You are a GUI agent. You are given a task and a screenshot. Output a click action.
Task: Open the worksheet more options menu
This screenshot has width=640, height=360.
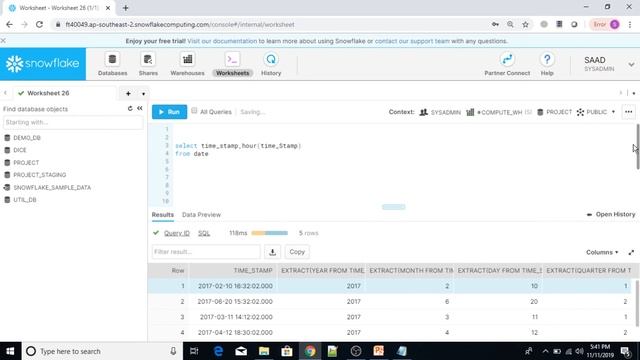629,112
